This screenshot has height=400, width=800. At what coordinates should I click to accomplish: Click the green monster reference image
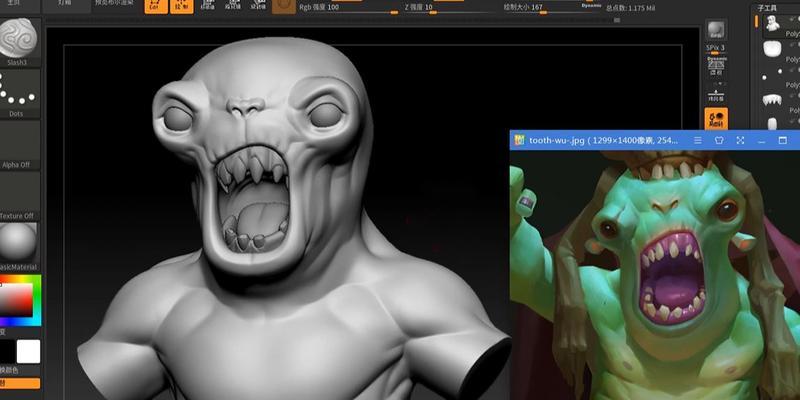655,275
